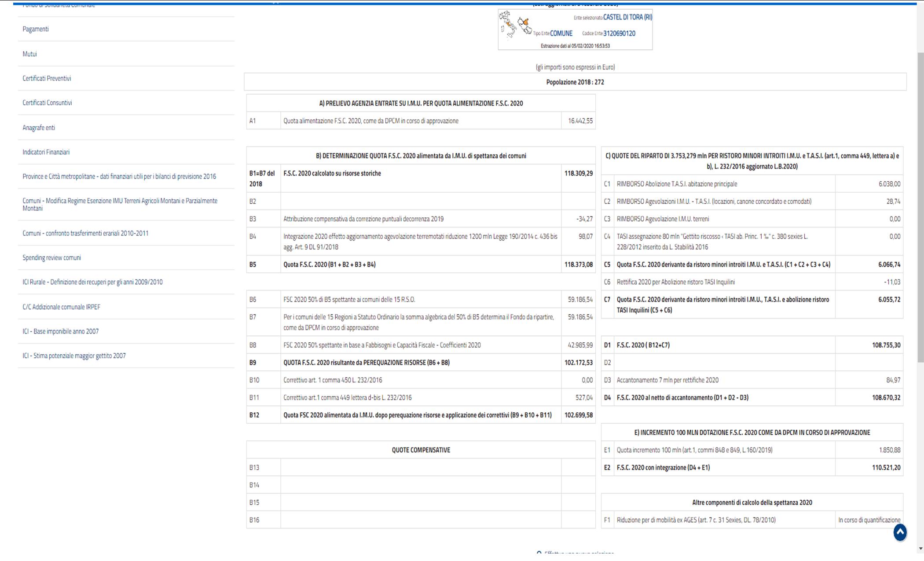
Task: Open Comuni Modifica Regime Esenzione IMU link
Action: coord(120,205)
